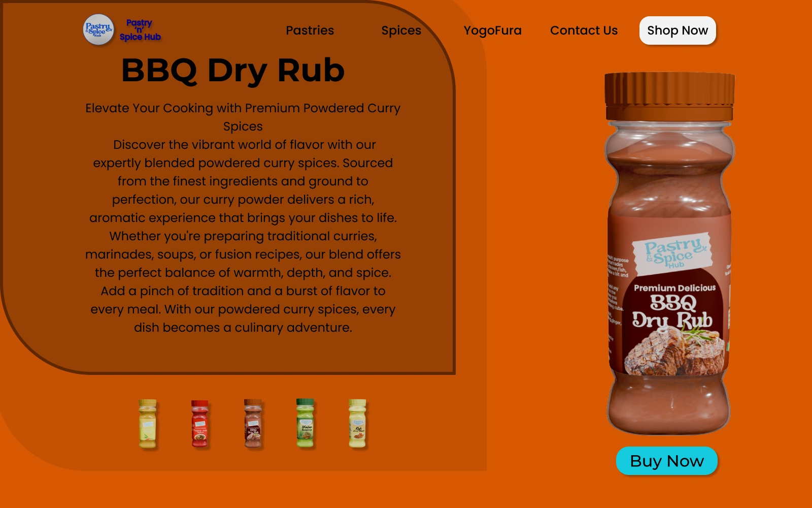Select the yellow curry jar thumbnail
Screen dimensions: 812x508
coord(148,424)
